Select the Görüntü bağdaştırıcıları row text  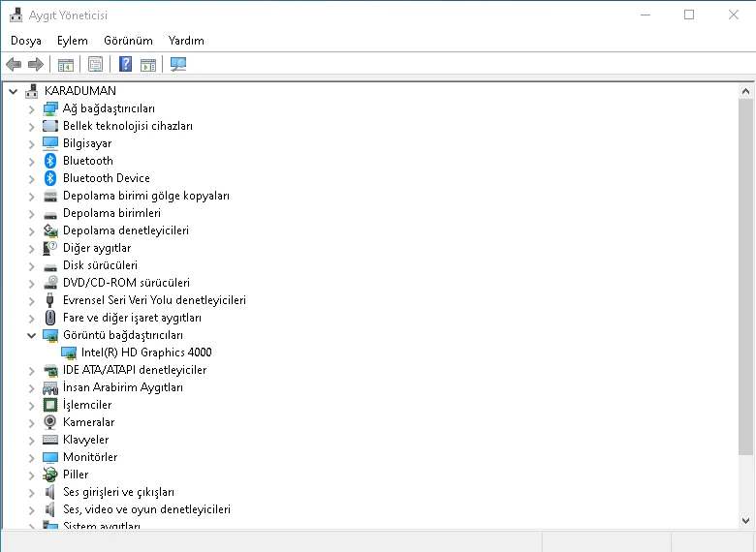123,335
